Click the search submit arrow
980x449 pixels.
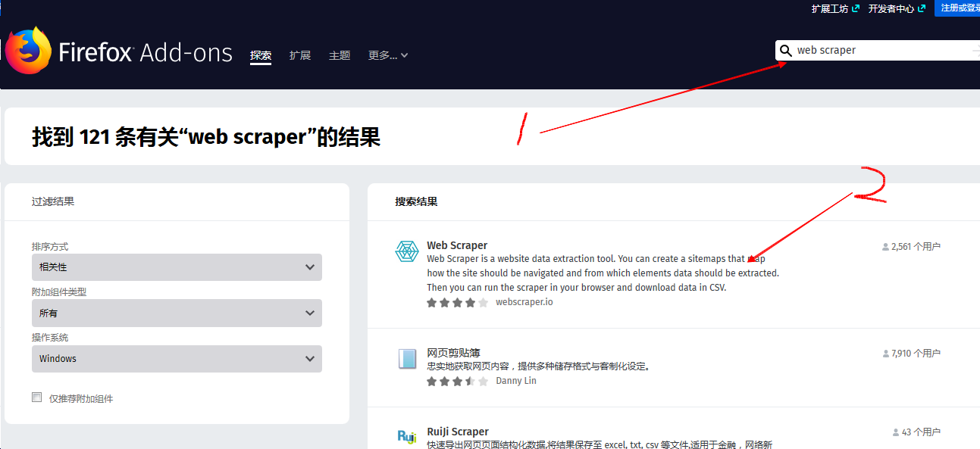(975, 50)
